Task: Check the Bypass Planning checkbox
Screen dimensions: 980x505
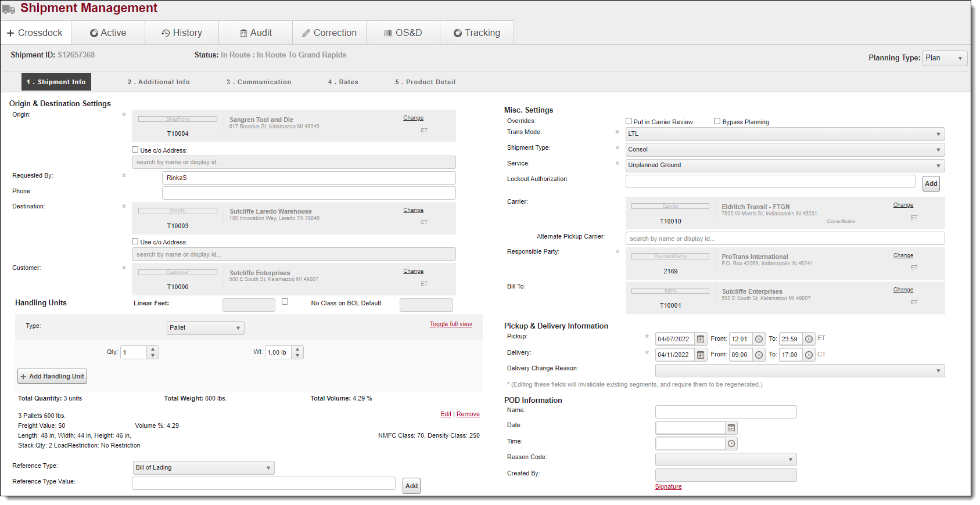Action: [x=717, y=121]
